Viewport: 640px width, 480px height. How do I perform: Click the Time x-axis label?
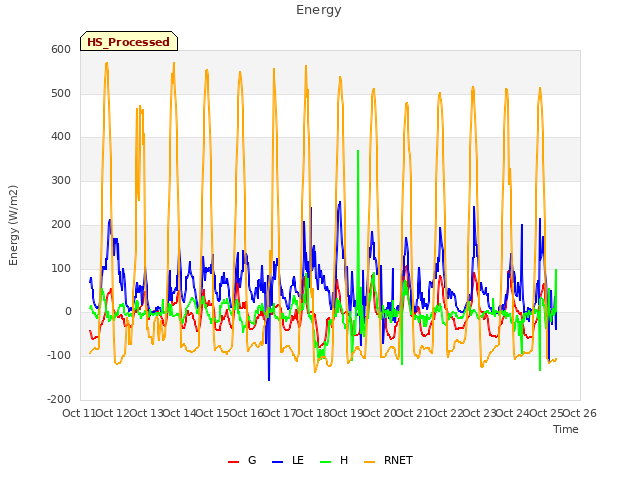(x=566, y=429)
